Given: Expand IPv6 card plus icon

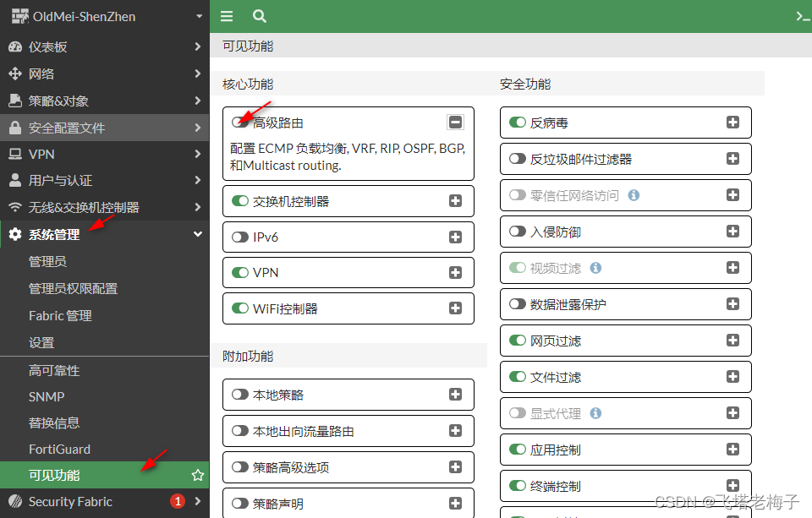Looking at the screenshot, I should (455, 237).
